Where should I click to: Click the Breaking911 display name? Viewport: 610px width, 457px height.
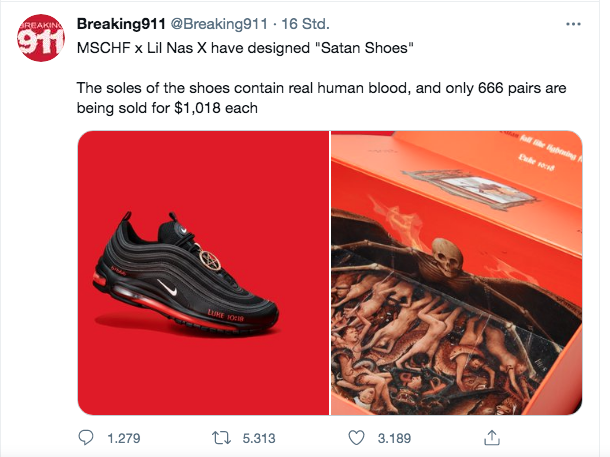[x=121, y=24]
